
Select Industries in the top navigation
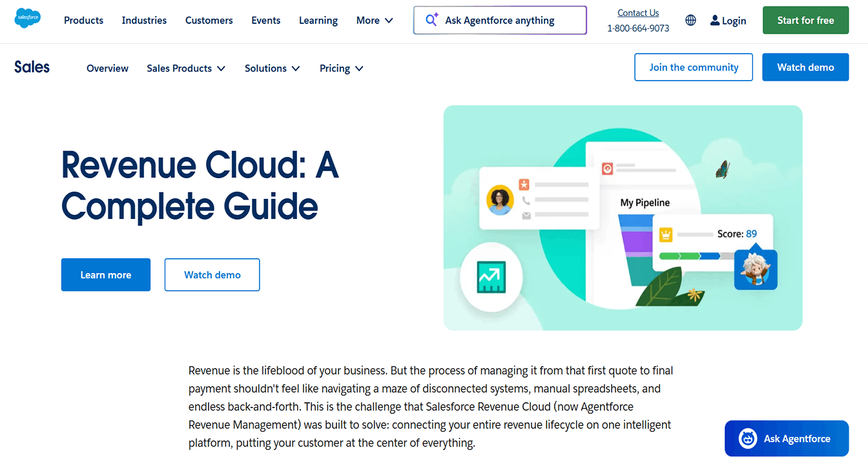tap(144, 20)
